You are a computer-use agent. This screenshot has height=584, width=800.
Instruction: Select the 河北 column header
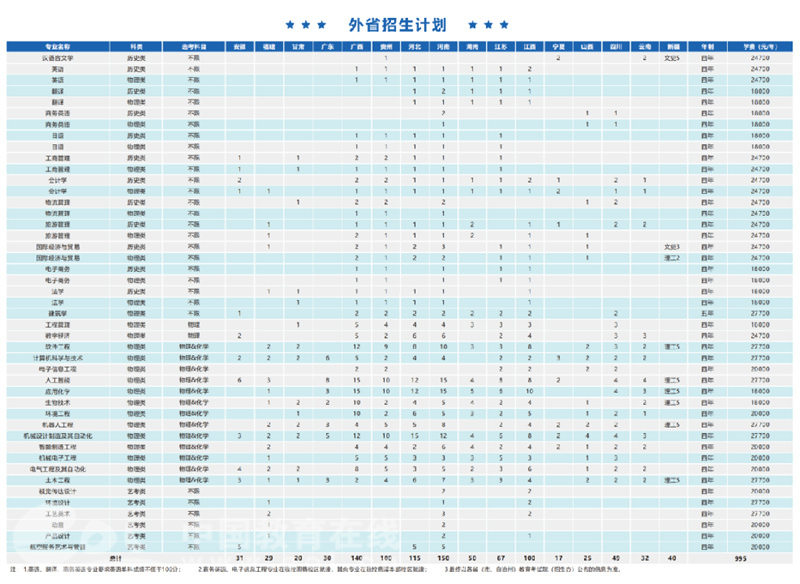[414, 47]
